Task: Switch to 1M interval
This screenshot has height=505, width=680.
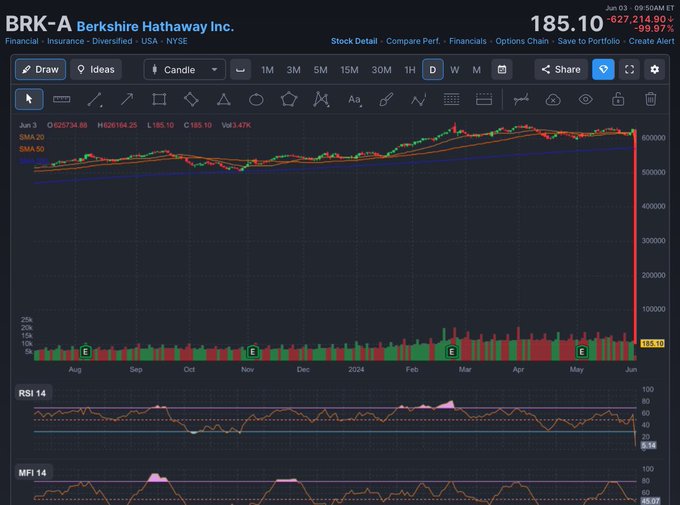Action: click(x=267, y=70)
